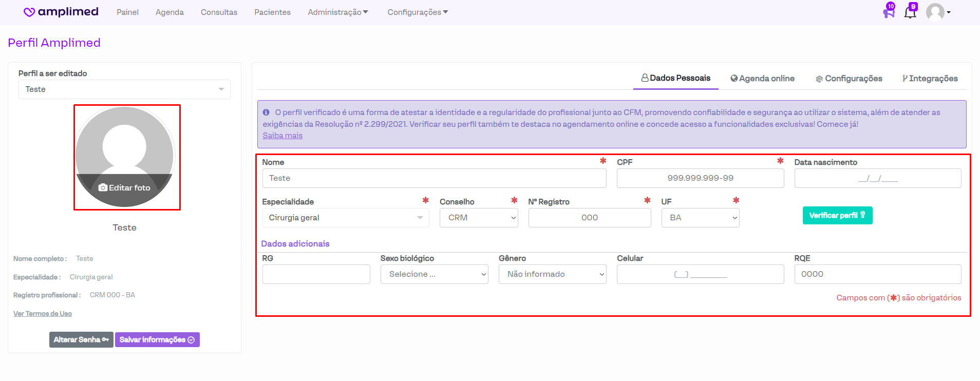Click the info icon in verification banner

point(266,112)
